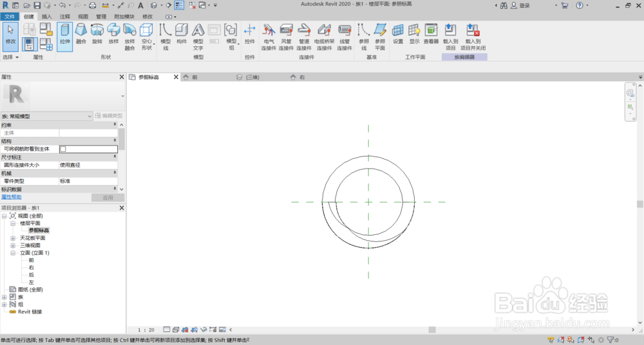Switch to the 附加模块 ribbon tab
The height and width of the screenshot is (345, 644).
tap(124, 17)
